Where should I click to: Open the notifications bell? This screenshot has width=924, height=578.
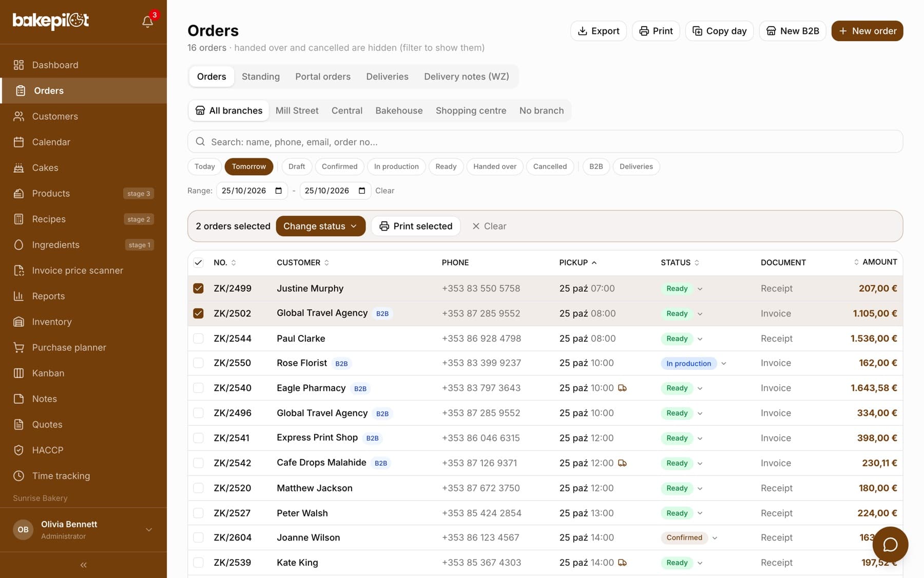147,21
